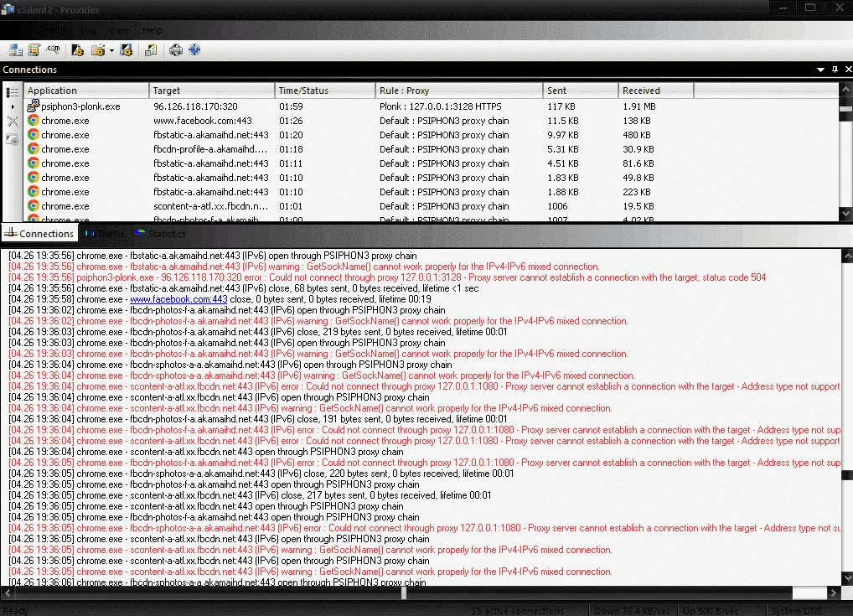Click the log horizontal scroll left arrow
The image size is (853, 616).
pos(7,593)
